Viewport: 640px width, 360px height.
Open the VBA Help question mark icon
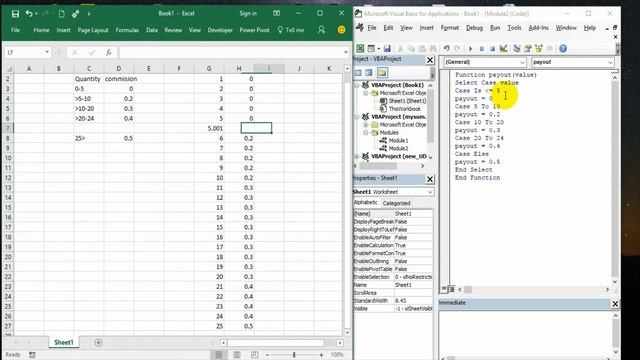563,49
